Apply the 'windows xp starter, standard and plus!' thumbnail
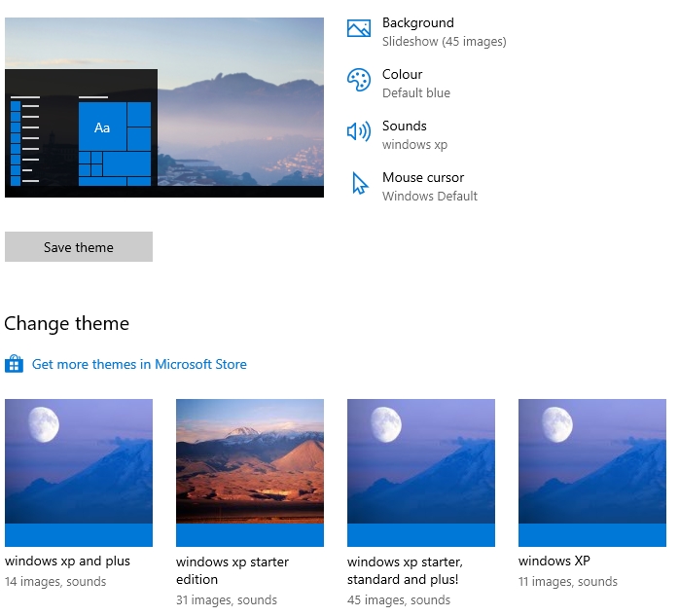Image resolution: width=679 pixels, height=616 pixels. coord(421,473)
